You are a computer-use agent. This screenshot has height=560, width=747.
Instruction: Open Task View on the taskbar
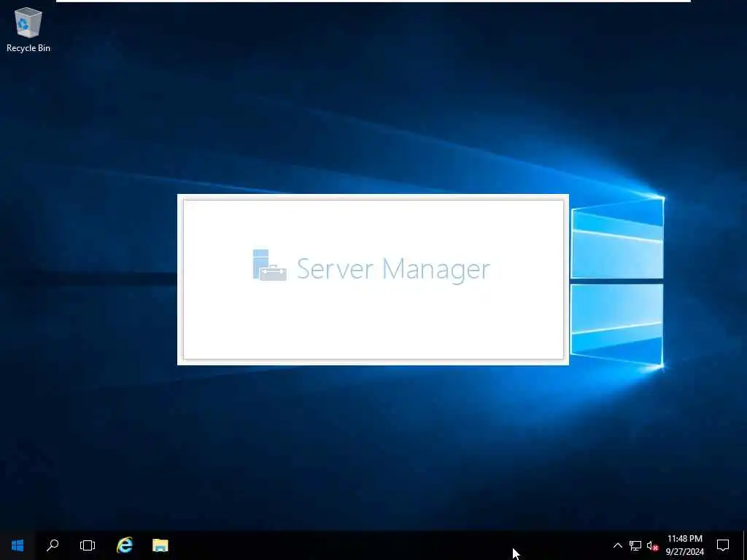tap(88, 545)
